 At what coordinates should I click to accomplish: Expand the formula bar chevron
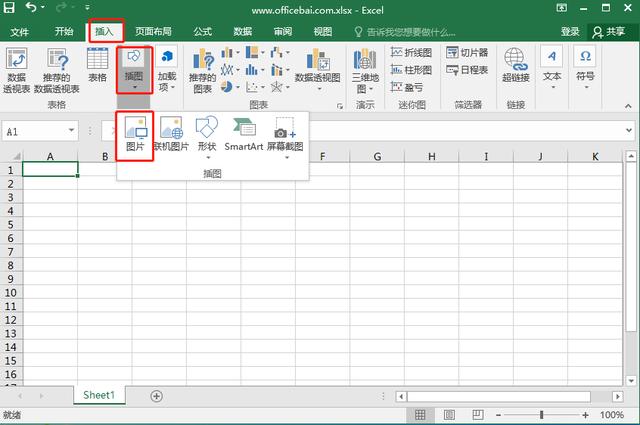tap(629, 131)
